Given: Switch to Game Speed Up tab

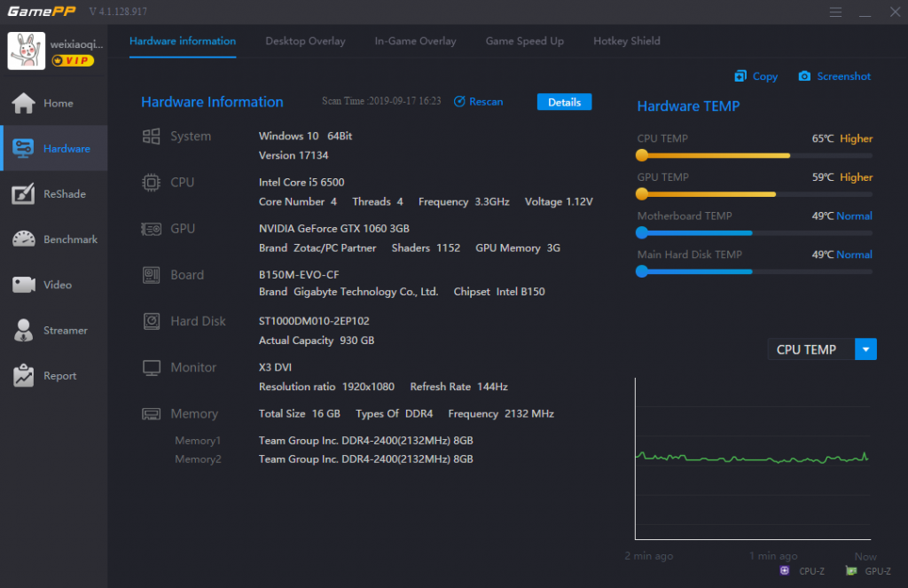Looking at the screenshot, I should pos(525,41).
